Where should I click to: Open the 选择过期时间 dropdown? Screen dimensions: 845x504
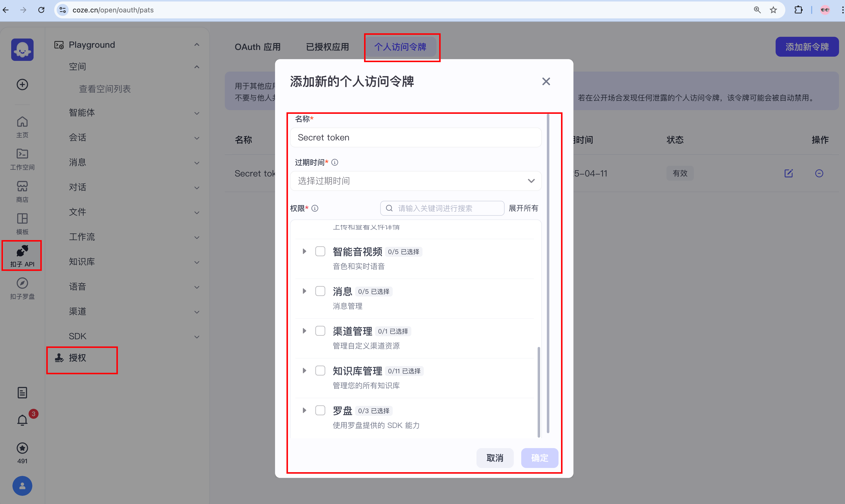[416, 181]
